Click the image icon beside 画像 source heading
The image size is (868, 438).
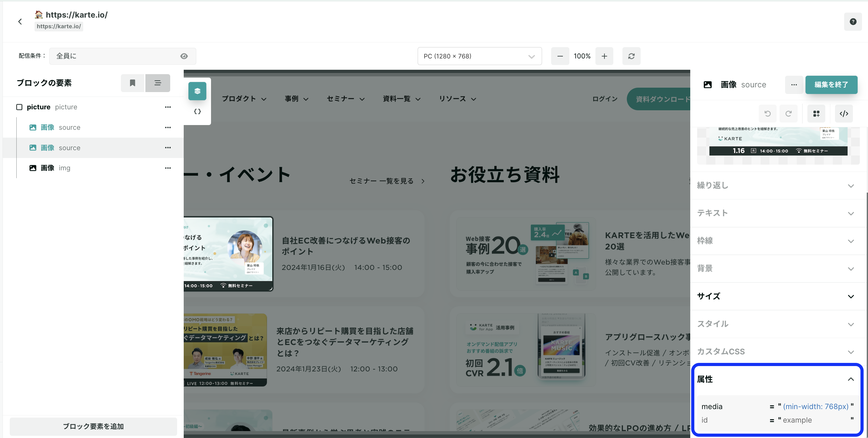[708, 85]
